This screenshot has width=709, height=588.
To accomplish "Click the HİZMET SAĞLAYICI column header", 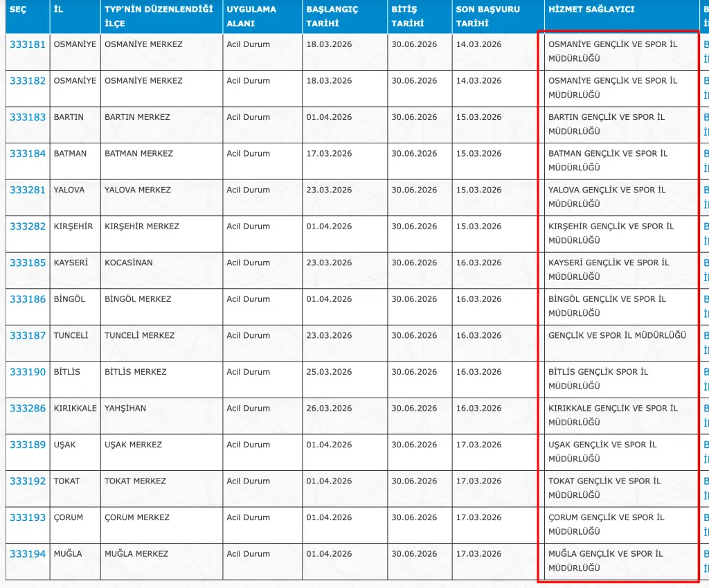I will pyautogui.click(x=591, y=10).
